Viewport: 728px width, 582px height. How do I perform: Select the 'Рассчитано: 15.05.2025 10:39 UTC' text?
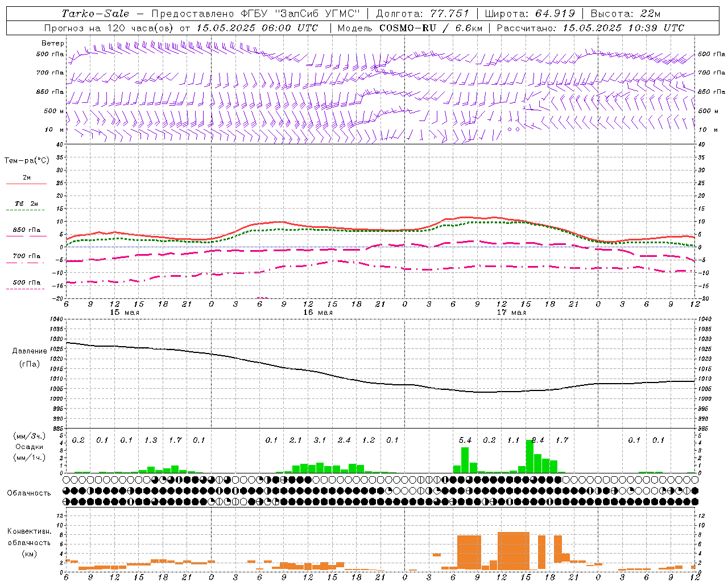coord(590,28)
